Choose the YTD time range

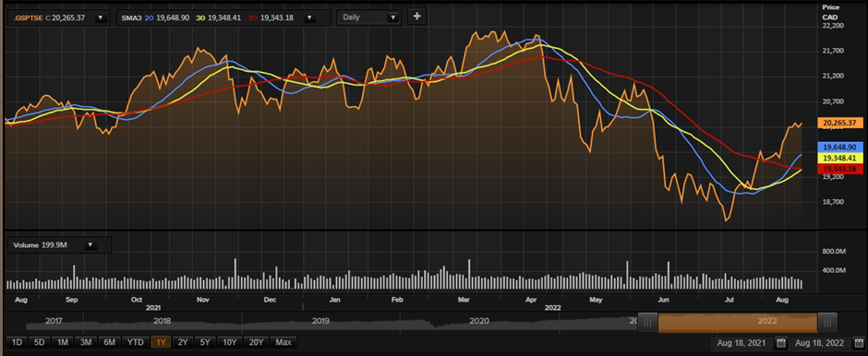pos(135,342)
